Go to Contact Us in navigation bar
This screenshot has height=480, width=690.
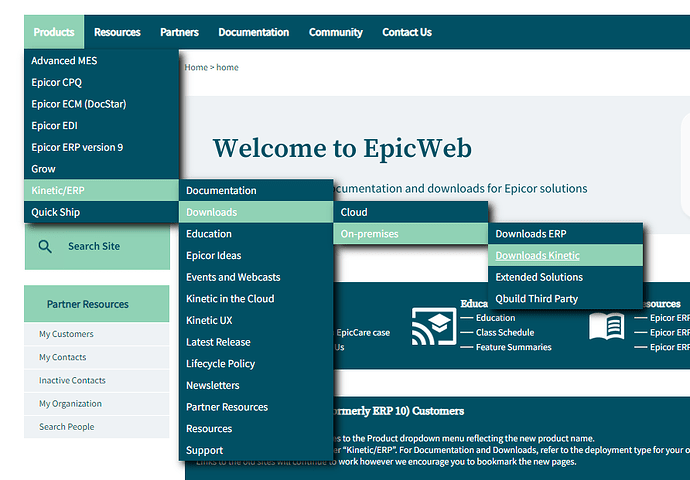pyautogui.click(x=407, y=32)
